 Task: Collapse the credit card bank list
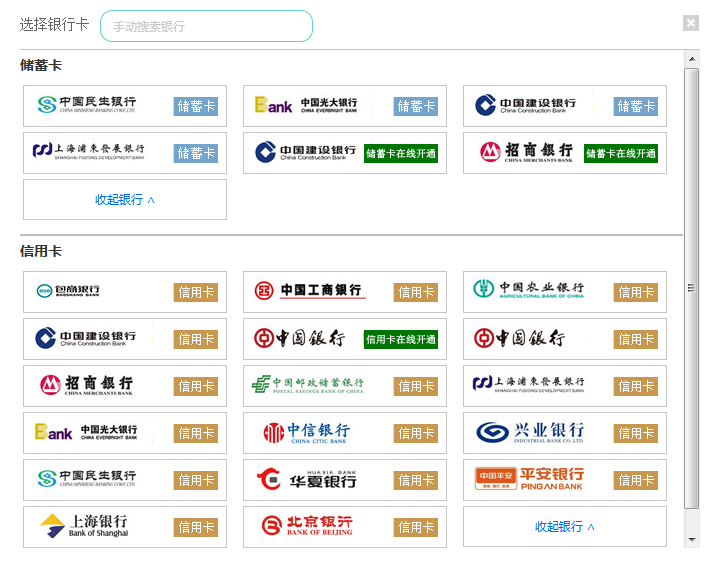(565, 527)
